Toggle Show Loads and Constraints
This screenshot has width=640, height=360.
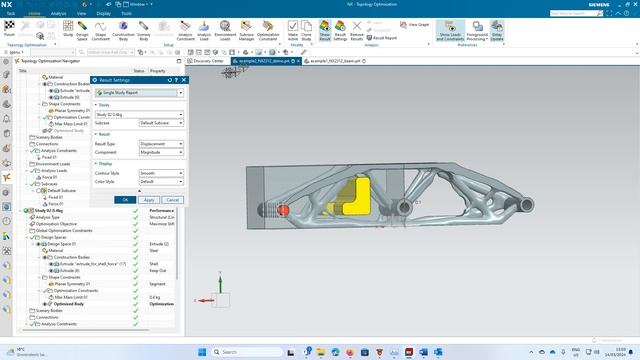tap(450, 31)
